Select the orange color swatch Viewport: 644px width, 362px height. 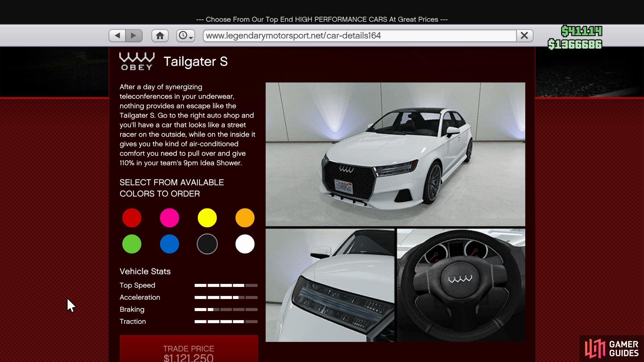(x=245, y=218)
